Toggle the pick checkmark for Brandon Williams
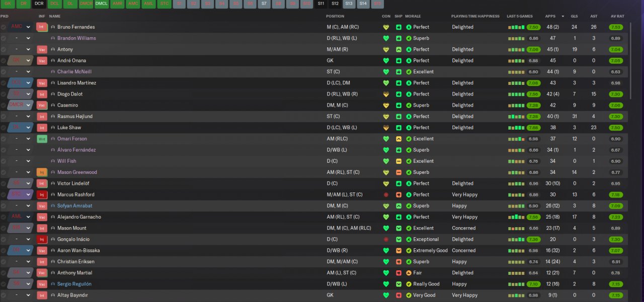The width and height of the screenshot is (644, 302). (x=4, y=38)
